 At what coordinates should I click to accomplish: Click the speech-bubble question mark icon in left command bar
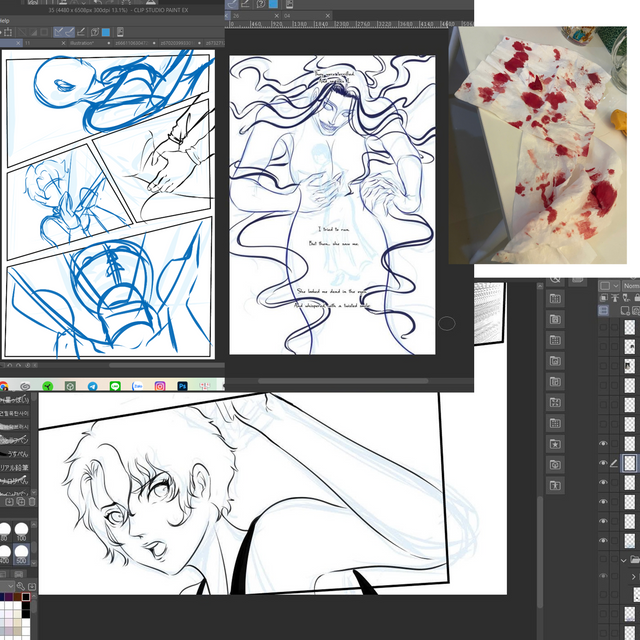click(x=95, y=32)
